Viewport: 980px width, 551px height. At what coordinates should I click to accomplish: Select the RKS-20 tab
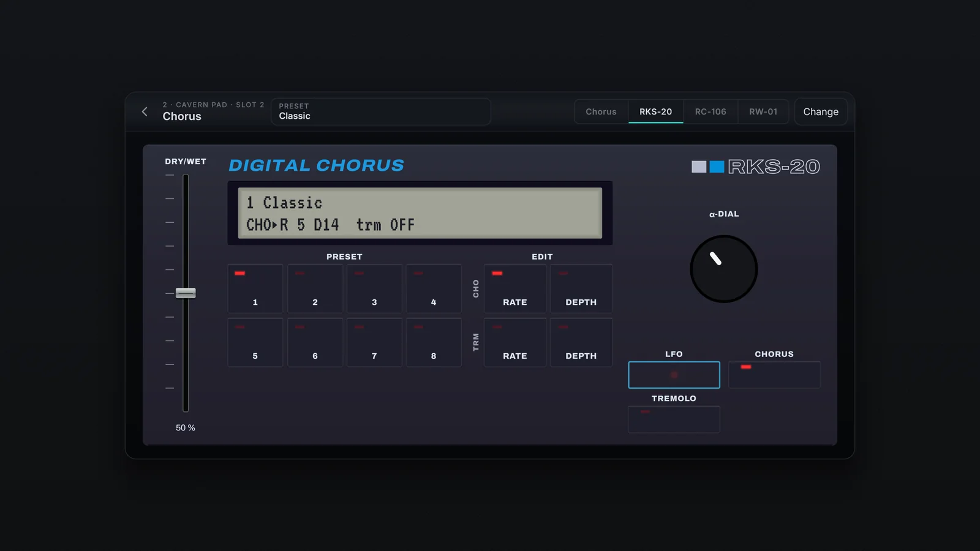click(x=655, y=111)
